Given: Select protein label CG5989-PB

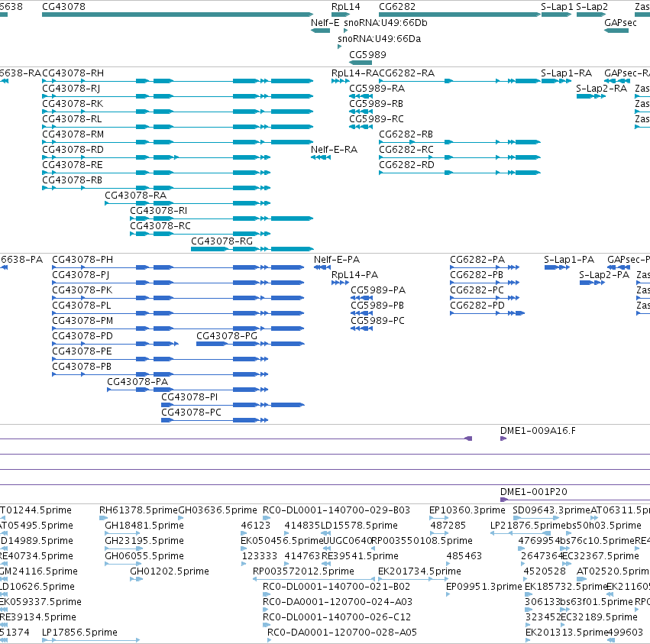Looking at the screenshot, I should pos(377,306).
